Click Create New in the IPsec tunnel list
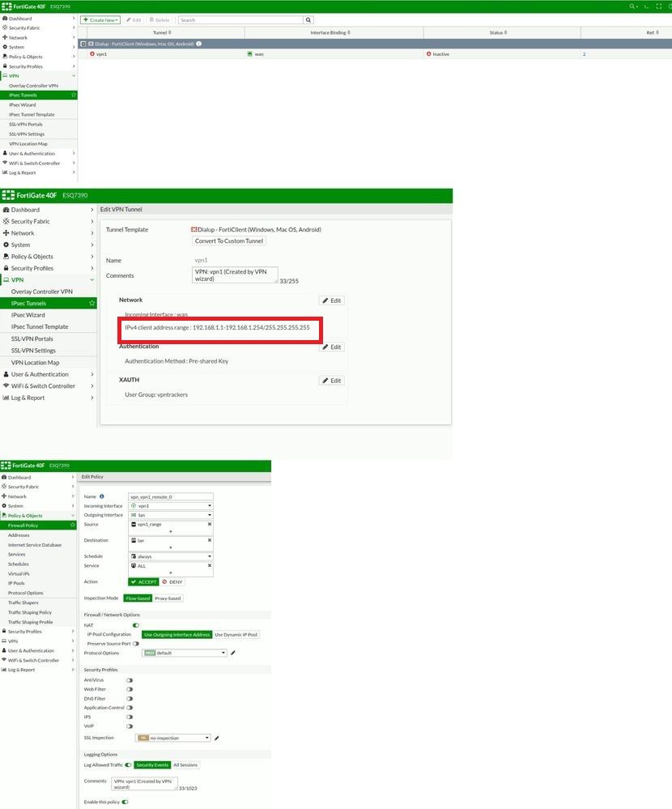 coord(100,20)
